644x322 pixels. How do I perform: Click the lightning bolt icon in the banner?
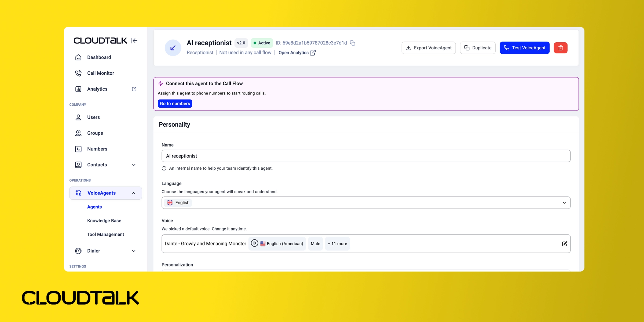click(x=160, y=84)
